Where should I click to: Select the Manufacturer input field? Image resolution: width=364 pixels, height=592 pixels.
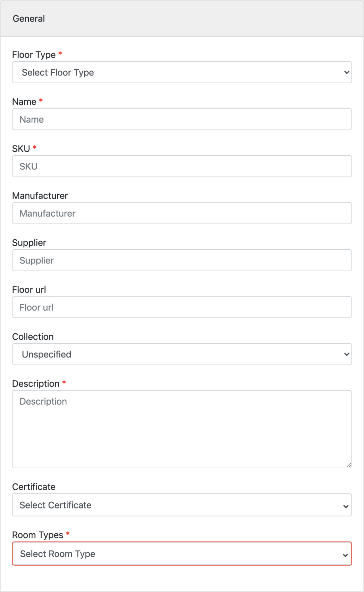[182, 213]
